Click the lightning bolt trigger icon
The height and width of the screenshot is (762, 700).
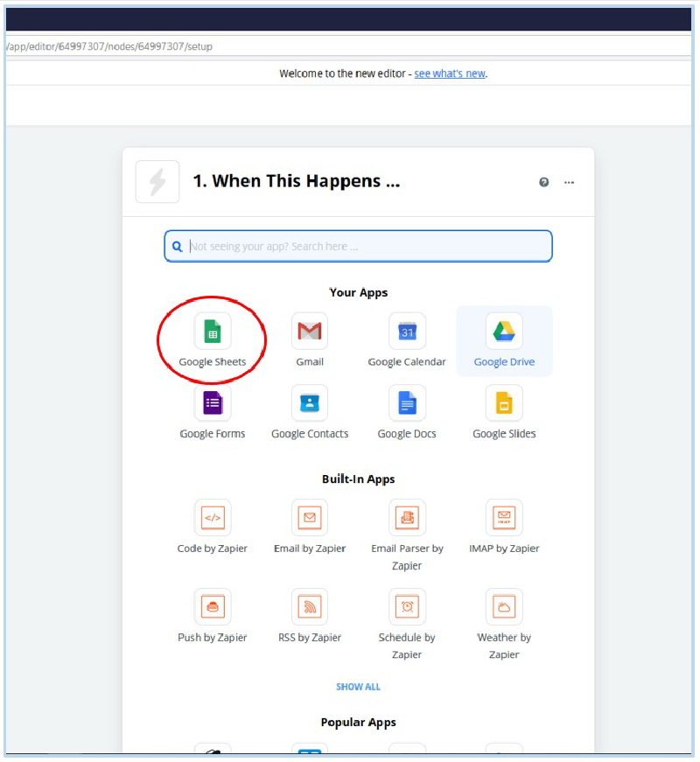[157, 182]
